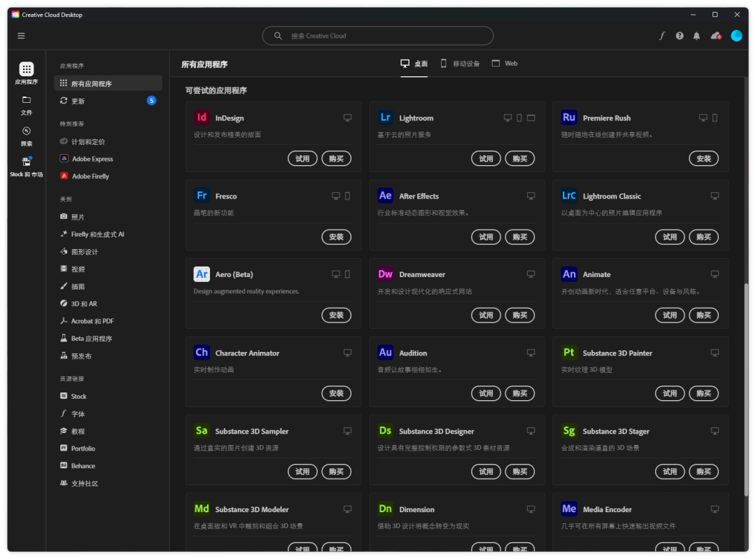Screen dimensions: 756x559
Task: Click the Dimension Dn app icon
Action: pos(385,509)
